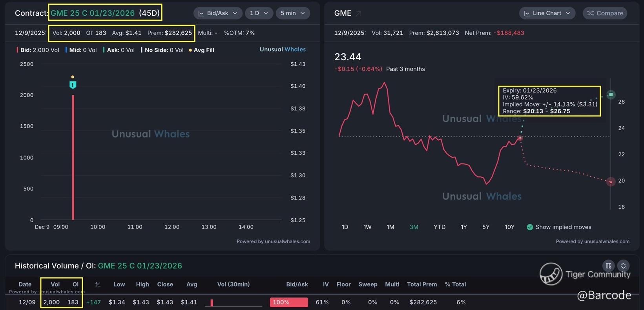Select the 1D time range
This screenshot has width=644, height=310.
pos(345,227)
